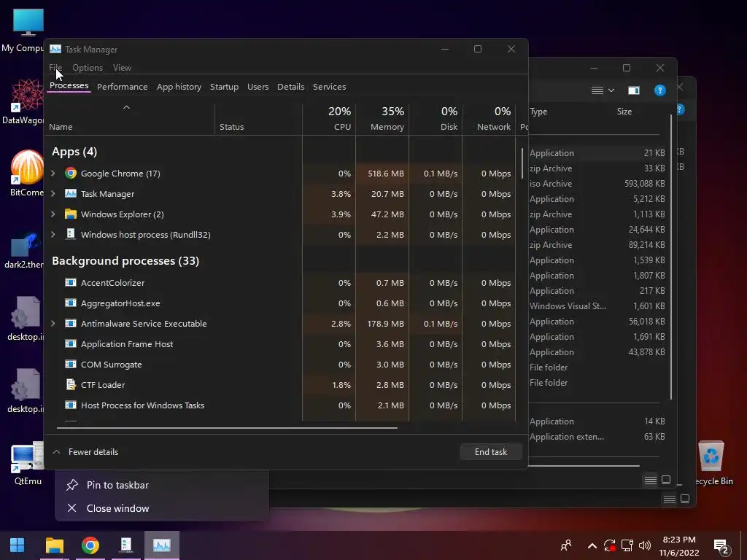Image resolution: width=747 pixels, height=560 pixels.
Task: Click the vertical scrollbar in process list
Action: pos(522,162)
